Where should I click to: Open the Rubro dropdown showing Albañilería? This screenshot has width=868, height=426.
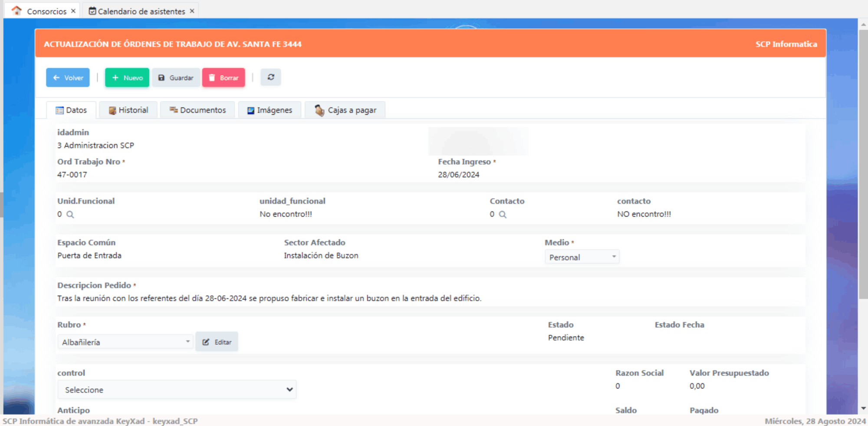tap(125, 342)
